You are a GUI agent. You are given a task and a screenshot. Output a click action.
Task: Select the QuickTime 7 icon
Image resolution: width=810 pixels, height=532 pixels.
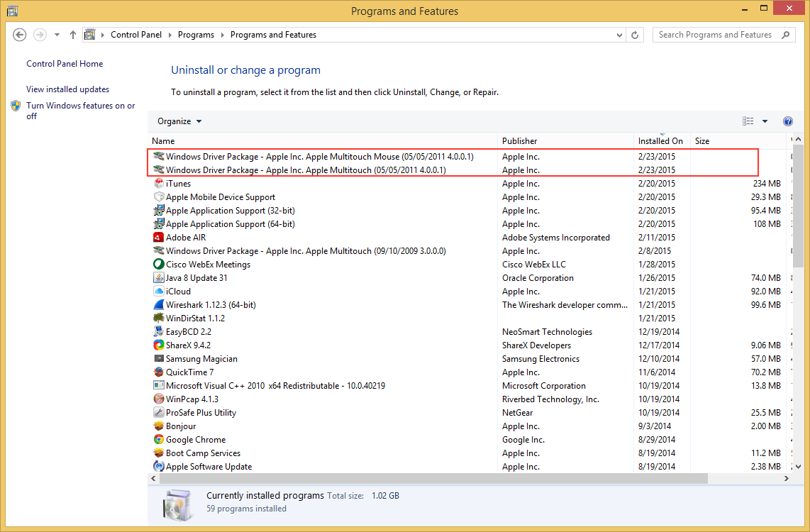click(159, 372)
